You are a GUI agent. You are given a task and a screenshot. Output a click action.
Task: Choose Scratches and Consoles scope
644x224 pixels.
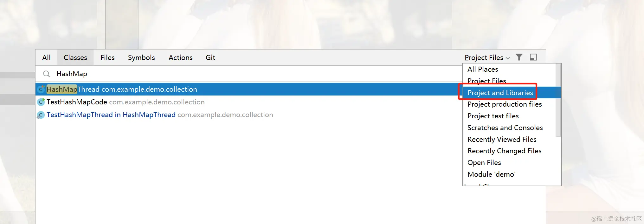(510, 128)
